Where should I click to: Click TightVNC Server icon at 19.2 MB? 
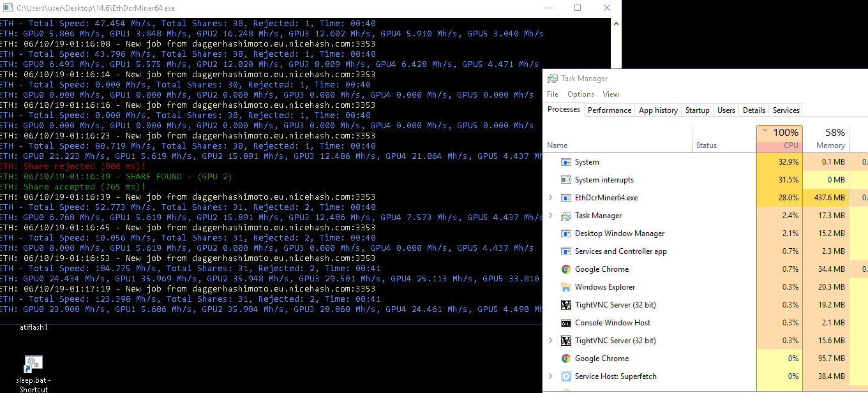coord(565,305)
